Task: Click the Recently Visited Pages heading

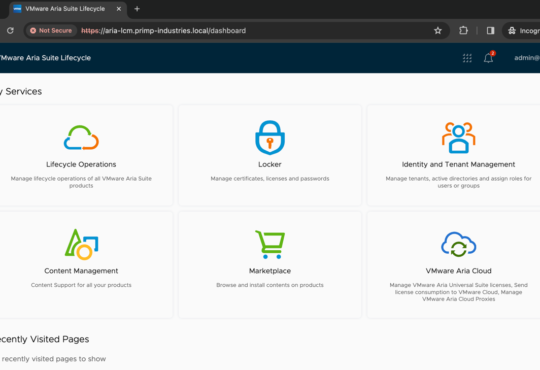Action: click(x=44, y=339)
